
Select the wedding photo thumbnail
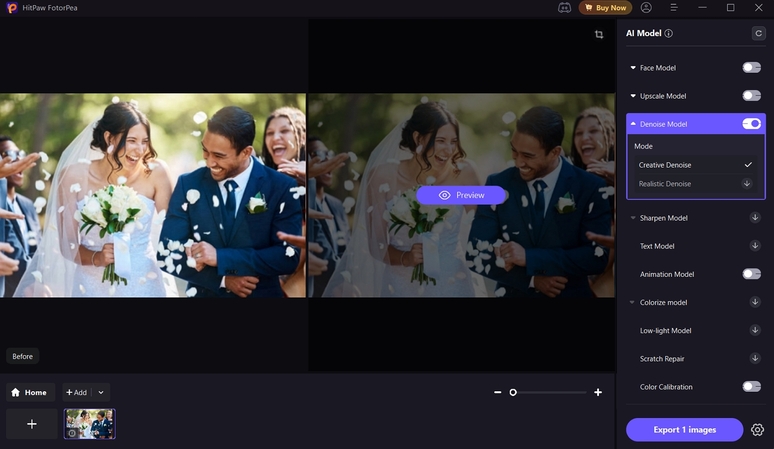[x=89, y=424]
